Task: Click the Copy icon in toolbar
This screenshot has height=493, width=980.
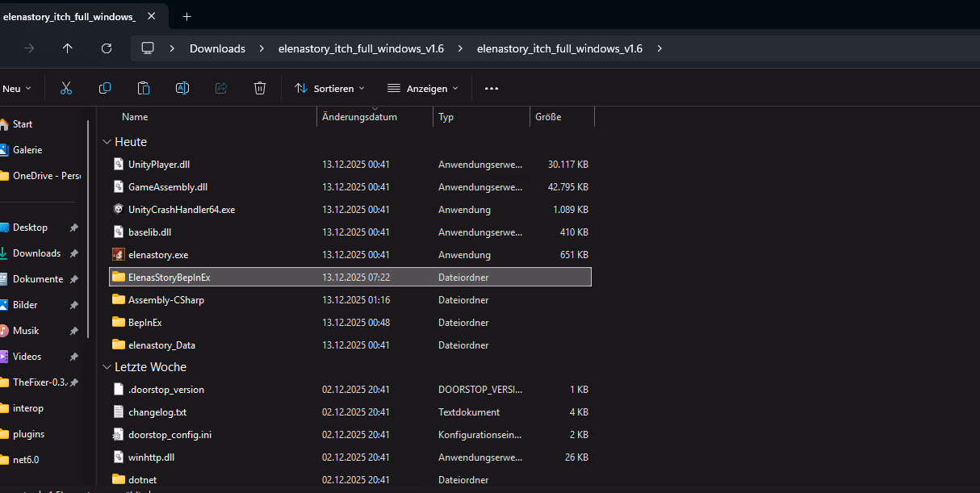Action: click(105, 88)
